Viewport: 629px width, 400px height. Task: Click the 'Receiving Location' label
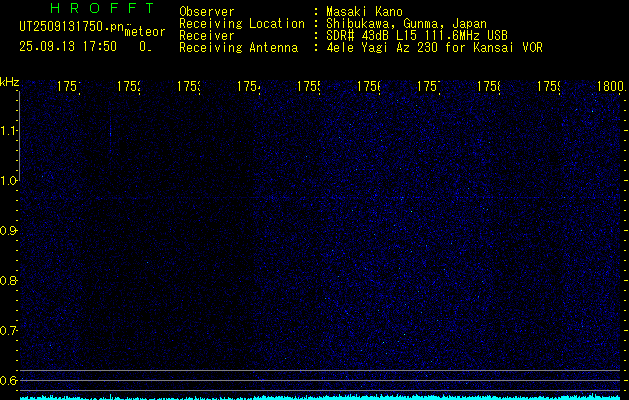(x=242, y=24)
